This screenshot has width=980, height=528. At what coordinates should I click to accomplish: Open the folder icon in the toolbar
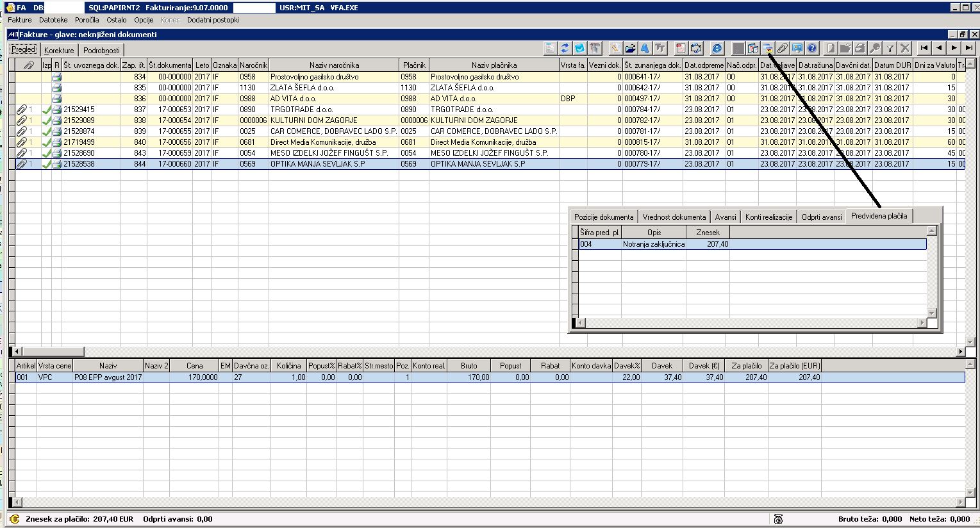coord(631,48)
